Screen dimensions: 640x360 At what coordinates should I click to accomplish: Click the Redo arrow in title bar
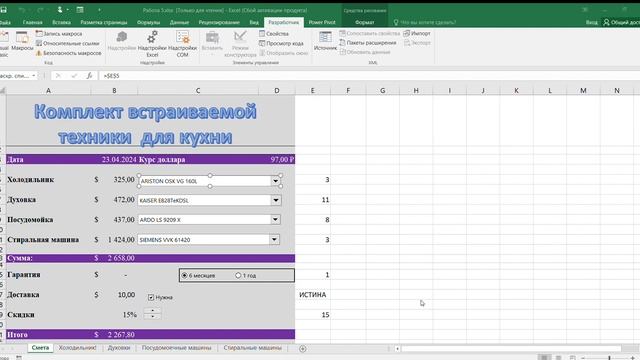point(40,10)
